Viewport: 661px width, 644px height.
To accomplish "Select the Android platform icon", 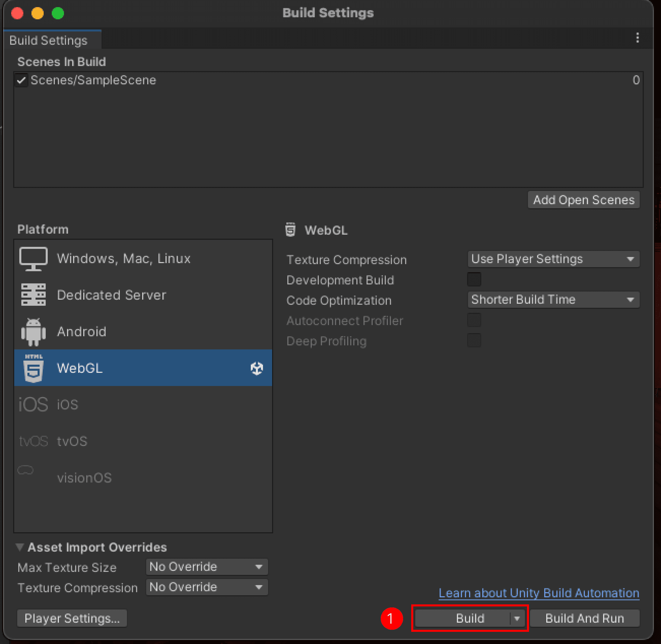I will pos(33,331).
